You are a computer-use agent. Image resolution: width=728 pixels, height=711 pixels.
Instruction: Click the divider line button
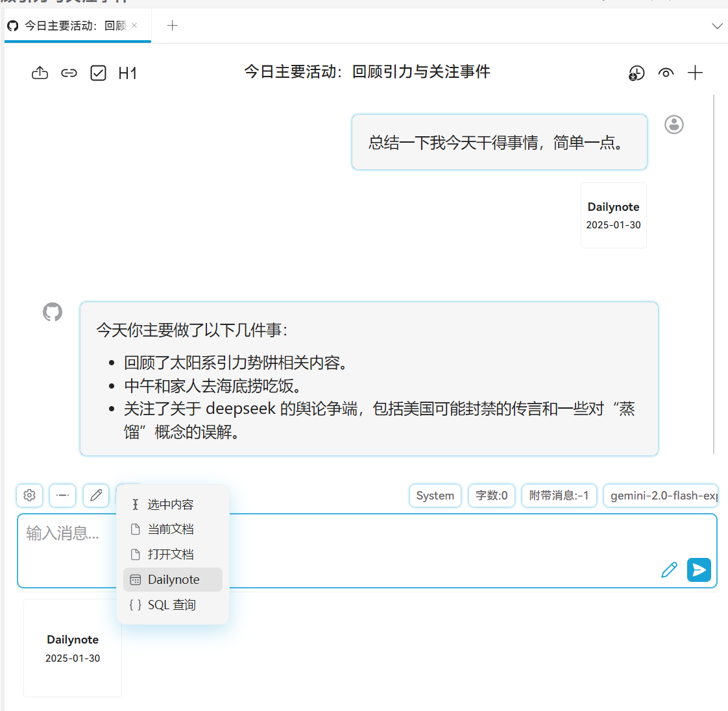(63, 496)
